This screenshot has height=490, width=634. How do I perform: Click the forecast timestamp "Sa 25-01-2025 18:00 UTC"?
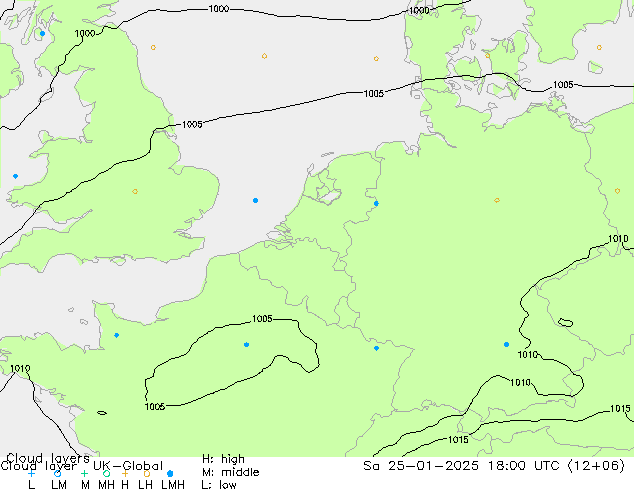point(463,466)
